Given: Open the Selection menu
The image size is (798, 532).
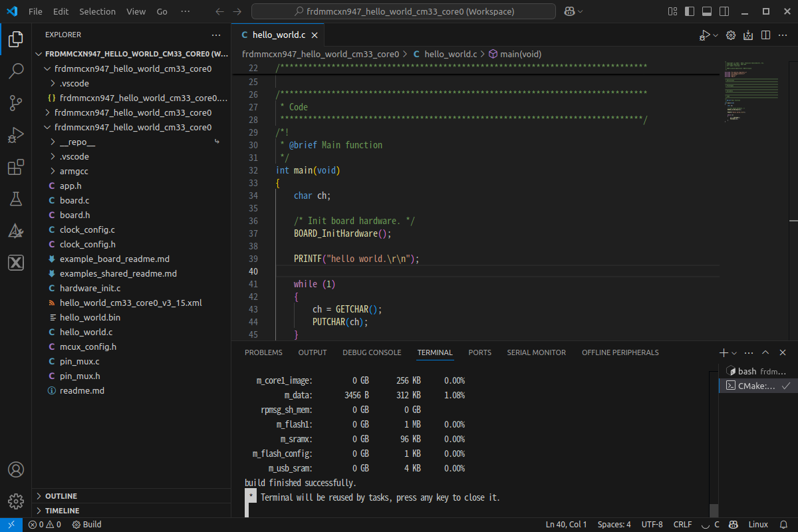Looking at the screenshot, I should pyautogui.click(x=97, y=12).
